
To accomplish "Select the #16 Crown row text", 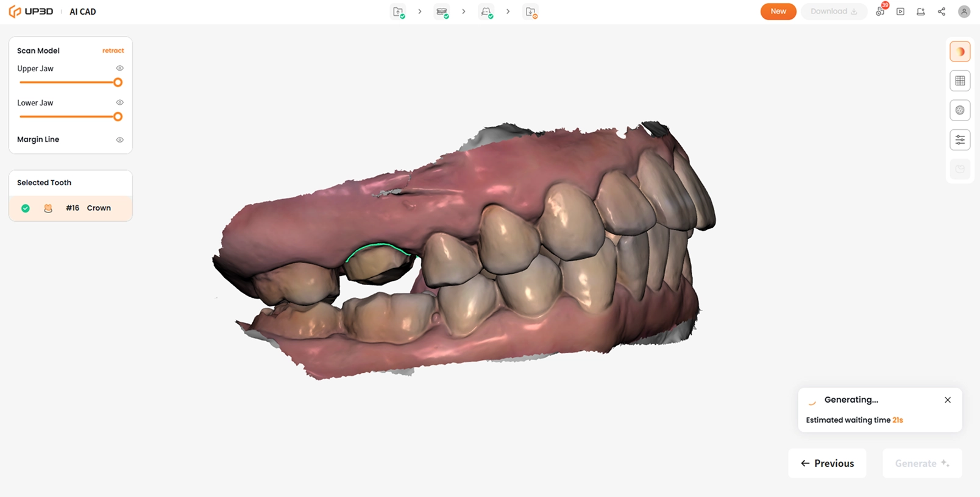I will click(x=88, y=208).
